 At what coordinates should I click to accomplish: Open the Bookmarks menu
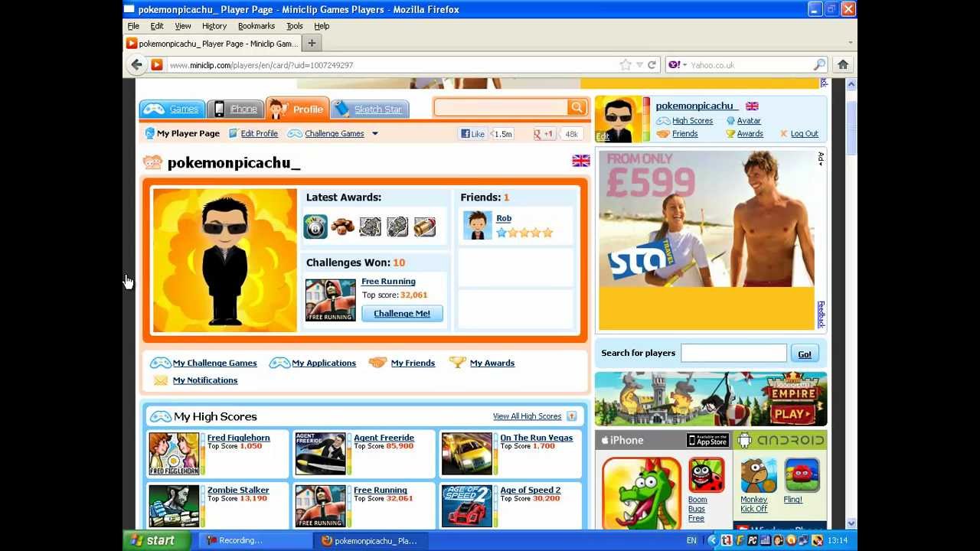tap(256, 26)
